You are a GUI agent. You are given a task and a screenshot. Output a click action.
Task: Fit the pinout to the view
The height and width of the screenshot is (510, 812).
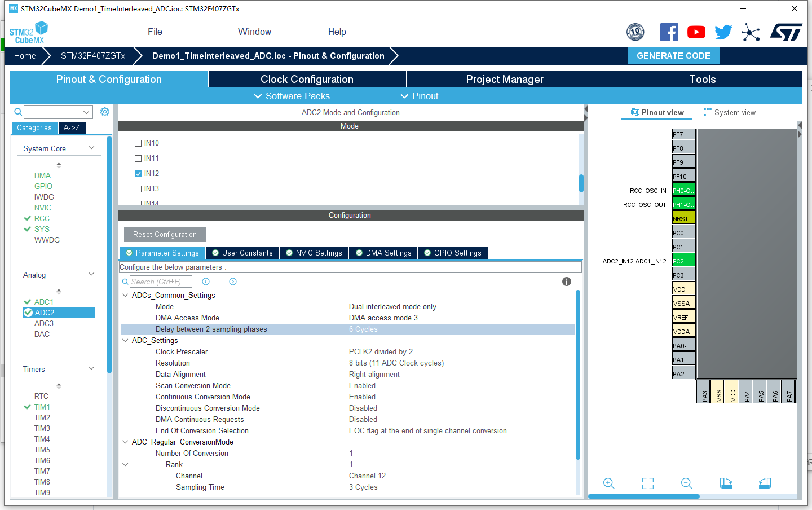click(648, 483)
